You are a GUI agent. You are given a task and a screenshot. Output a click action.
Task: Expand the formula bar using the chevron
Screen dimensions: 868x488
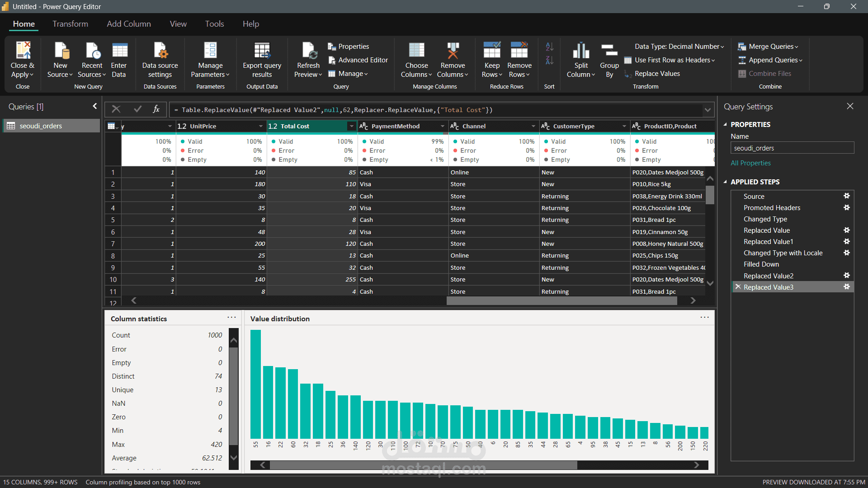[707, 110]
